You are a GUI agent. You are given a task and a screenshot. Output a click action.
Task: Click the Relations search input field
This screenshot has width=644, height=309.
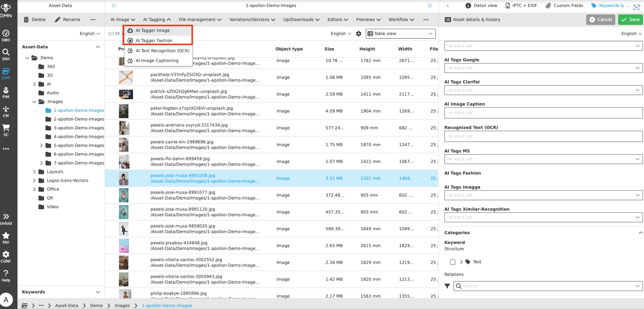[x=545, y=286]
